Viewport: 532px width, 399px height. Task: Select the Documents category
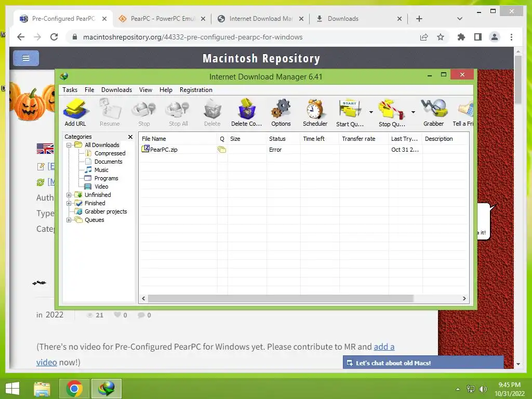coord(108,162)
